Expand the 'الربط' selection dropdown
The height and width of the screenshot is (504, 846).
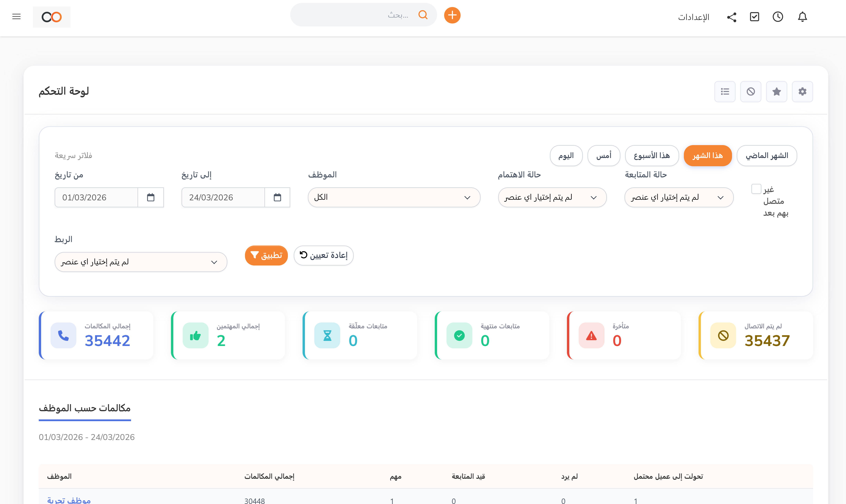(x=141, y=262)
